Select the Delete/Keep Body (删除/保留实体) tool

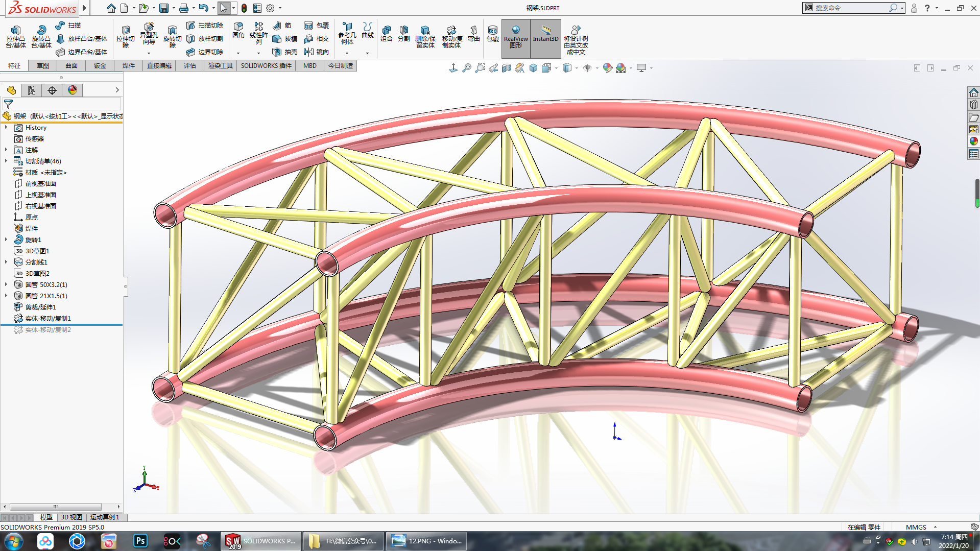coord(425,37)
